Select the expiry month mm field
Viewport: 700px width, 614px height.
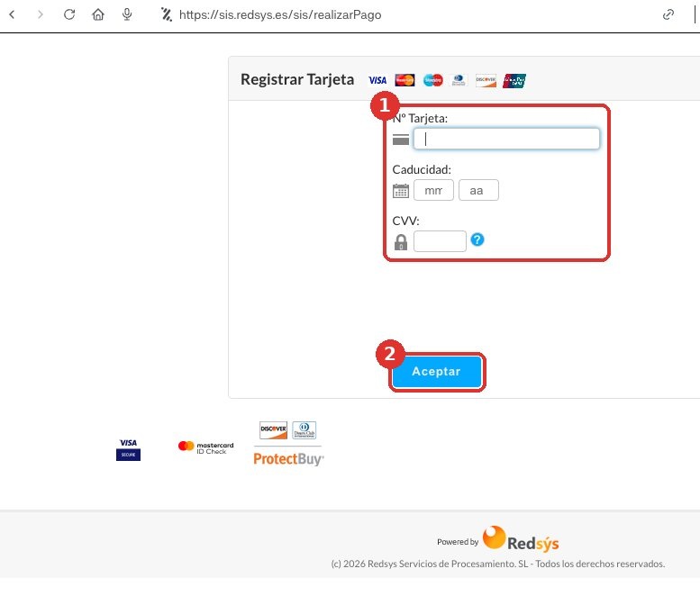[x=433, y=190]
